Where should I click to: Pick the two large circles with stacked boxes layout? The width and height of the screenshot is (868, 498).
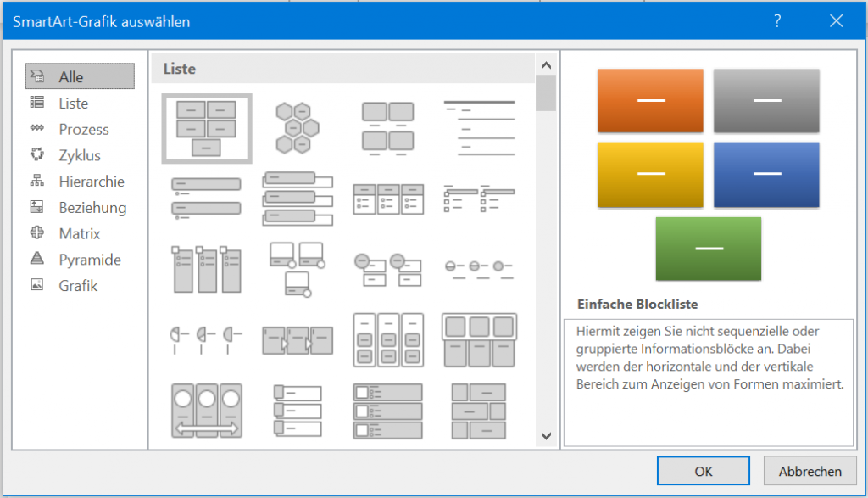pos(388,269)
